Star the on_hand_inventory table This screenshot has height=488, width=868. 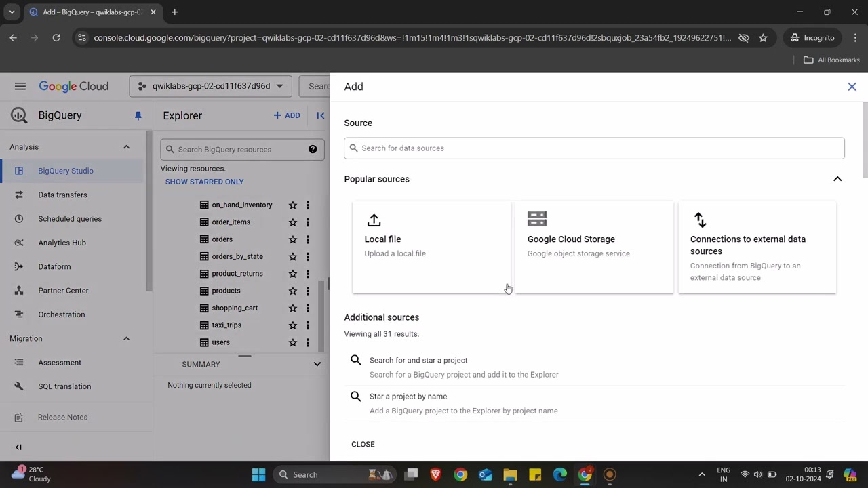pos(293,205)
